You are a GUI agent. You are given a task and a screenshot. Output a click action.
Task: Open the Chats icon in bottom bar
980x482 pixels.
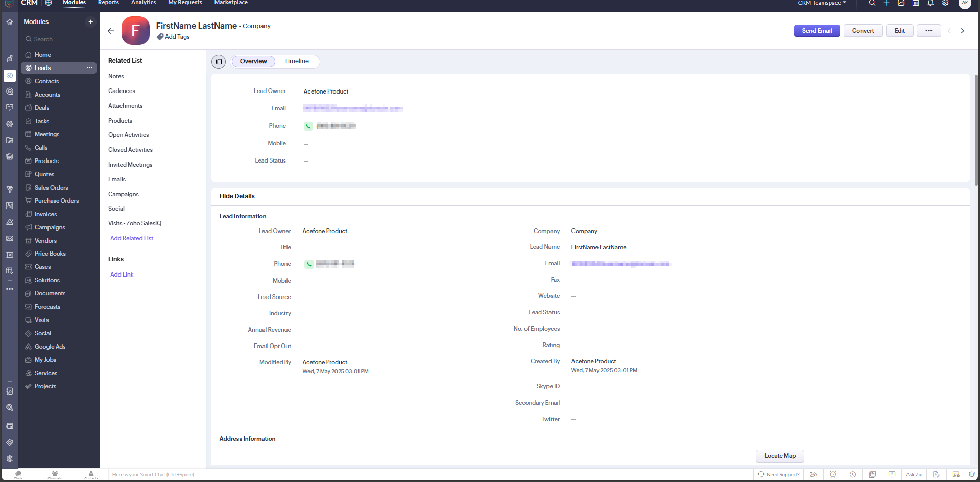tap(18, 475)
